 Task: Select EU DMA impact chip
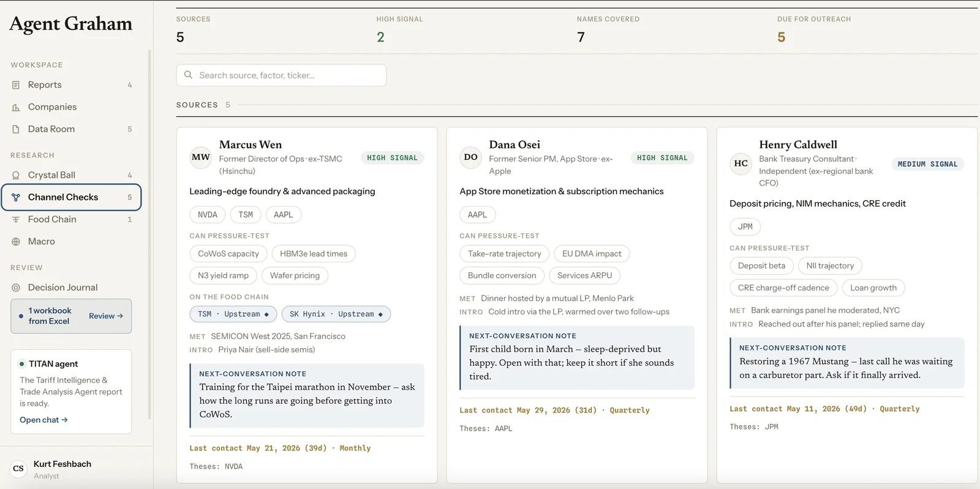(592, 254)
